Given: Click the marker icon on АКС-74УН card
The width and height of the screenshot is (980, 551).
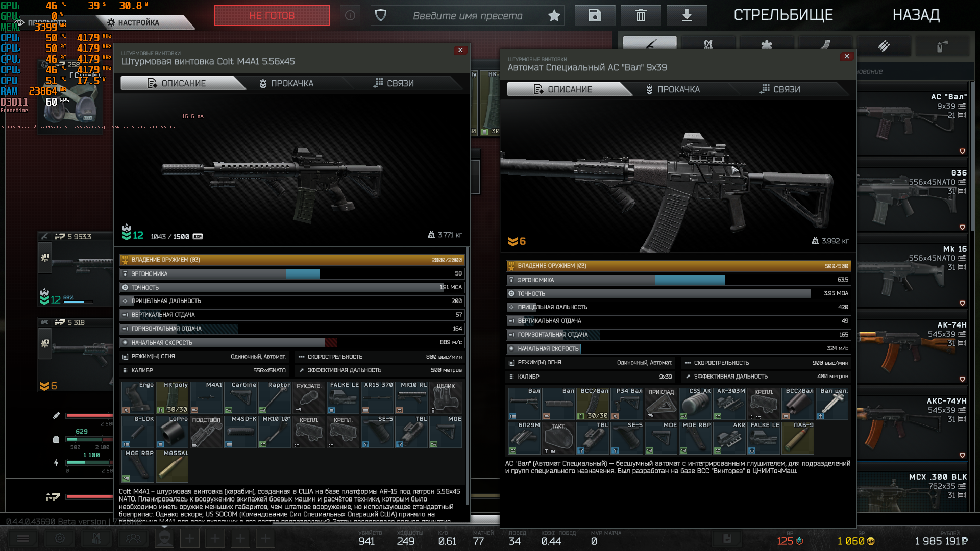Looking at the screenshot, I should coord(962,455).
